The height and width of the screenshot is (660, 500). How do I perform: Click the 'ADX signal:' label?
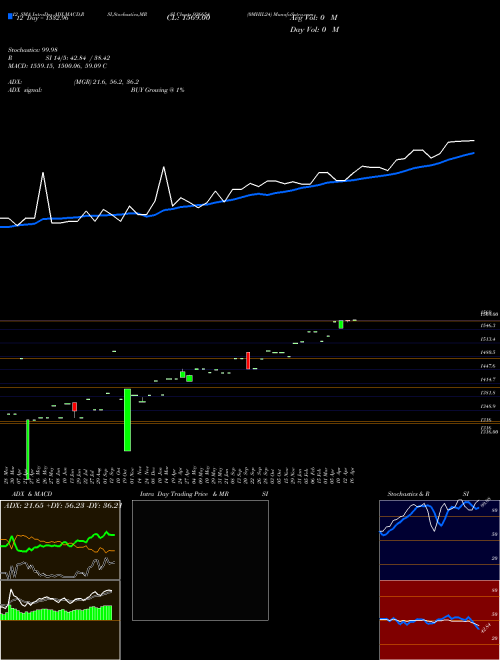coord(25,90)
